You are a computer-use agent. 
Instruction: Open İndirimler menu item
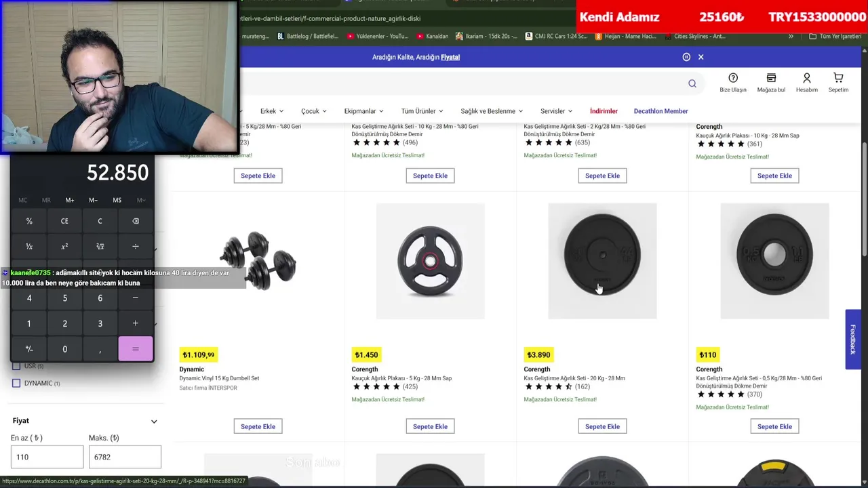[604, 111]
